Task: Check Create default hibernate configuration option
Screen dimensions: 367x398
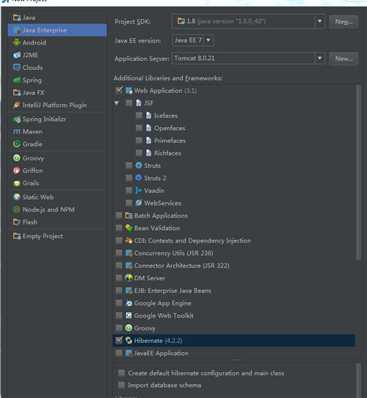Action: click(x=122, y=373)
